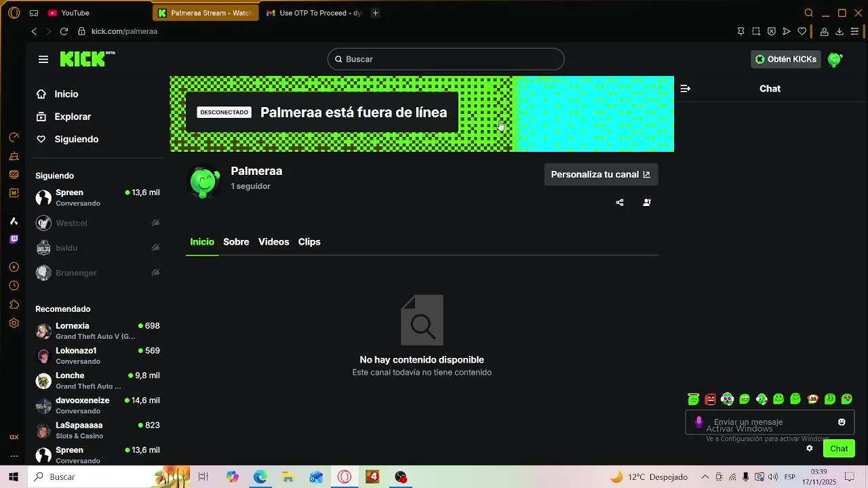Switch to the Gmail OTP tab
Viewport: 868px width, 488px height.
click(314, 13)
